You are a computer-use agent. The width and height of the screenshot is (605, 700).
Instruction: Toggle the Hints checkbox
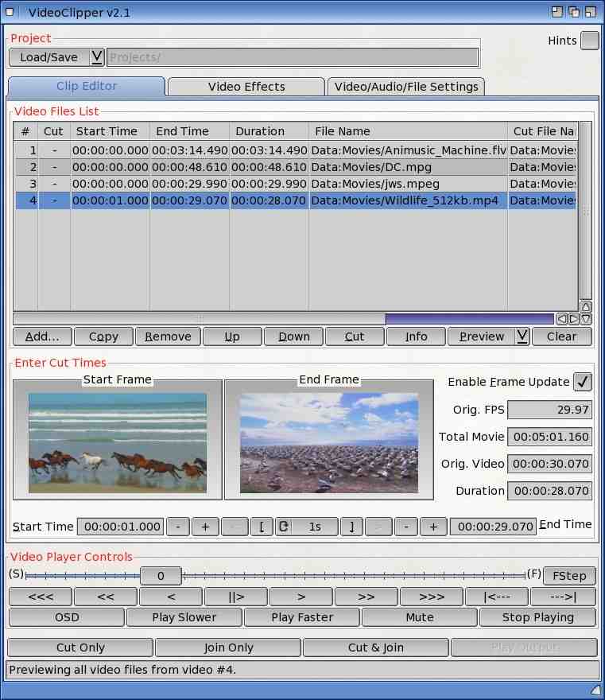(589, 41)
